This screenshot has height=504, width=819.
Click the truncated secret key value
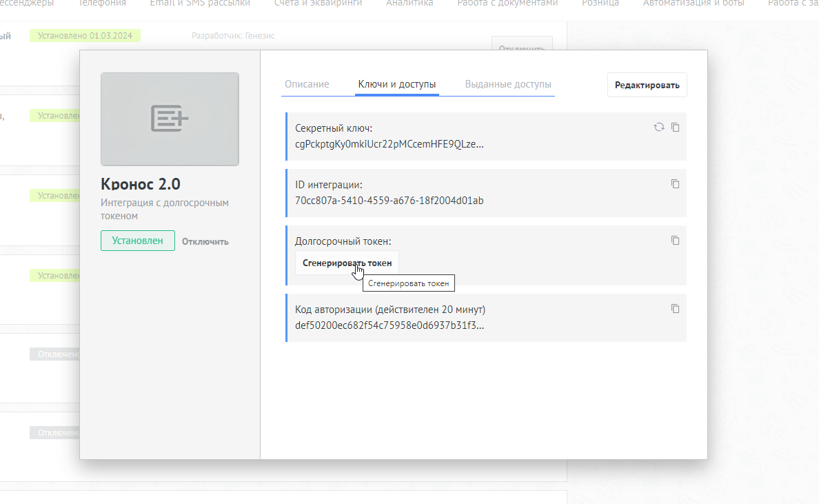[x=390, y=144]
